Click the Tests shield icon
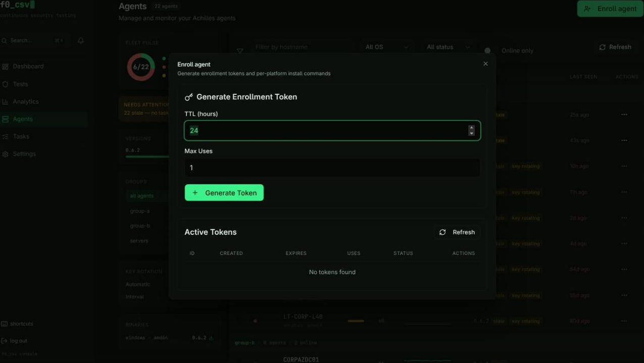This screenshot has height=363, width=644. (x=6, y=84)
